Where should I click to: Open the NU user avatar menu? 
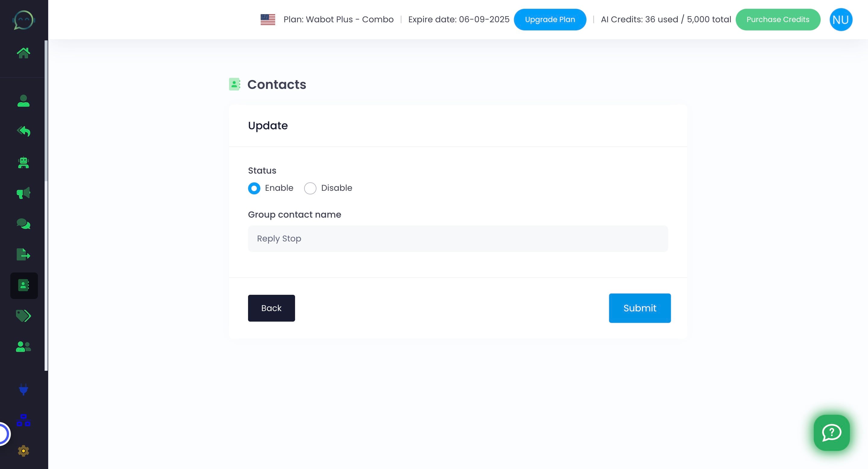click(x=840, y=20)
